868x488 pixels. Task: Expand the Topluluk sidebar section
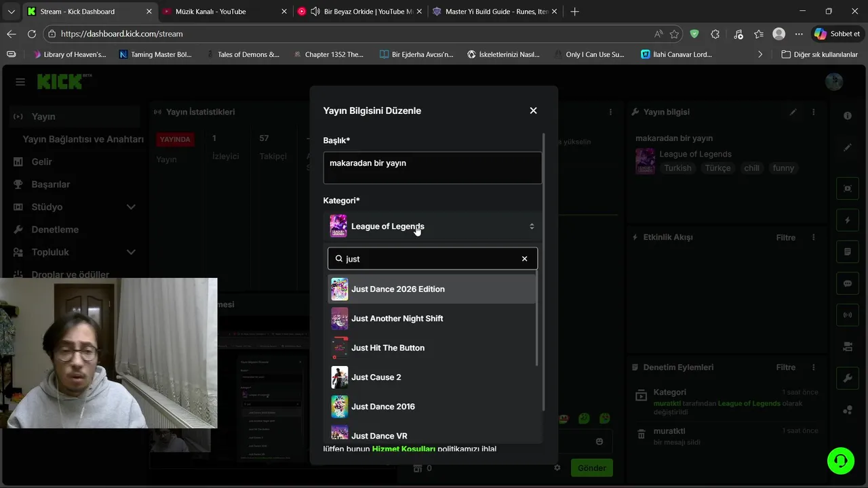point(75,252)
